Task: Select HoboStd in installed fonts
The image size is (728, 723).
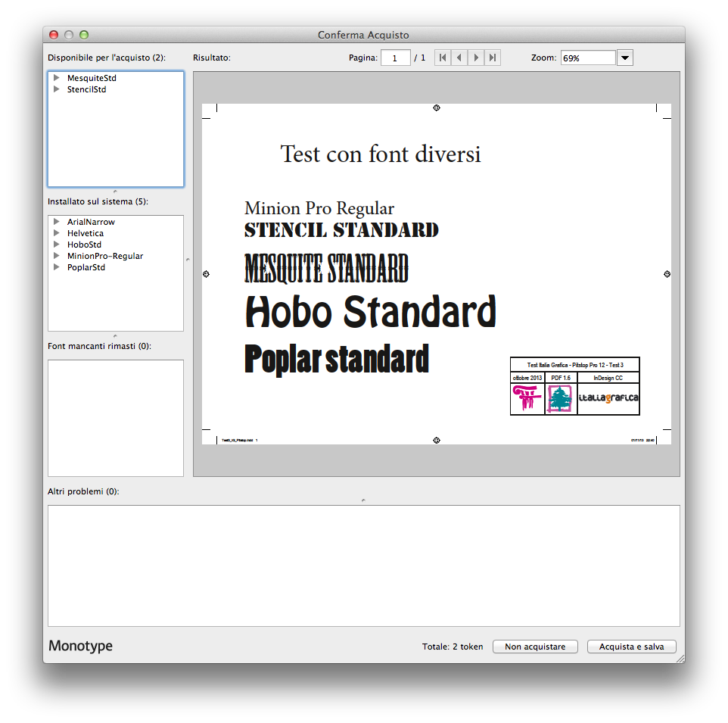Action: coord(84,245)
